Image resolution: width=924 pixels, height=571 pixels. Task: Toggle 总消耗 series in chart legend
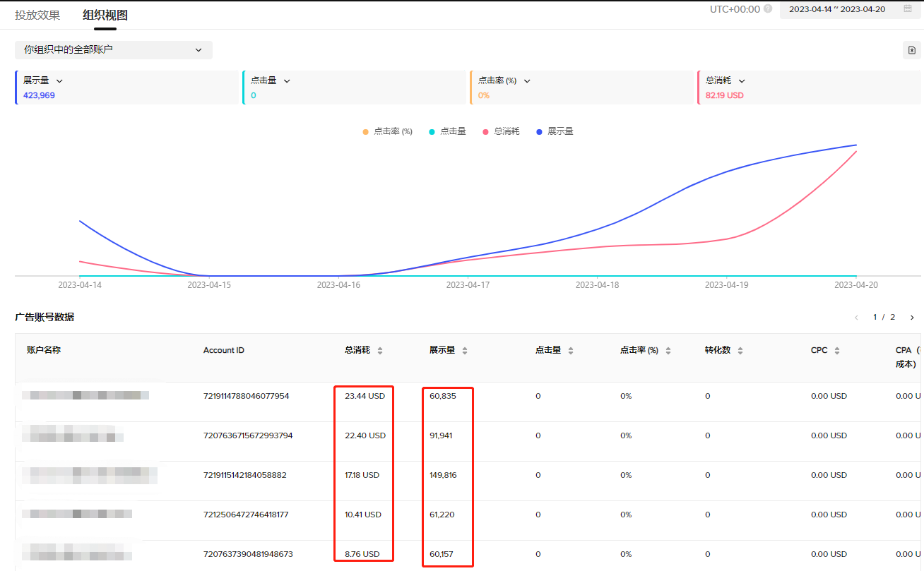[501, 131]
